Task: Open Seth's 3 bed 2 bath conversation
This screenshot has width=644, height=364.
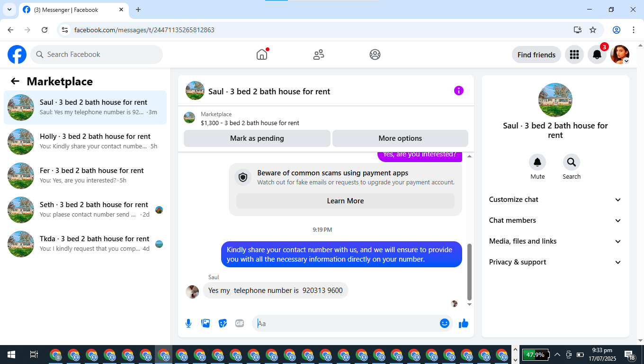Action: [x=85, y=210]
